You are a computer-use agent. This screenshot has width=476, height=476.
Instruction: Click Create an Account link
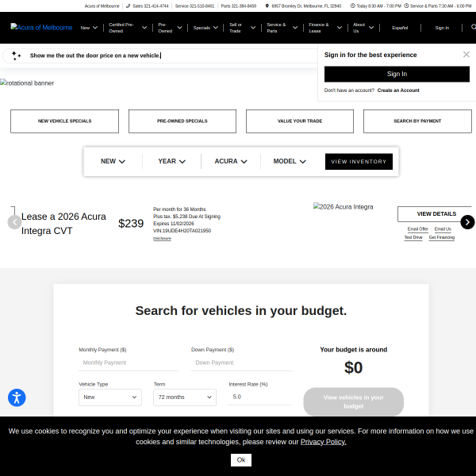click(x=398, y=90)
